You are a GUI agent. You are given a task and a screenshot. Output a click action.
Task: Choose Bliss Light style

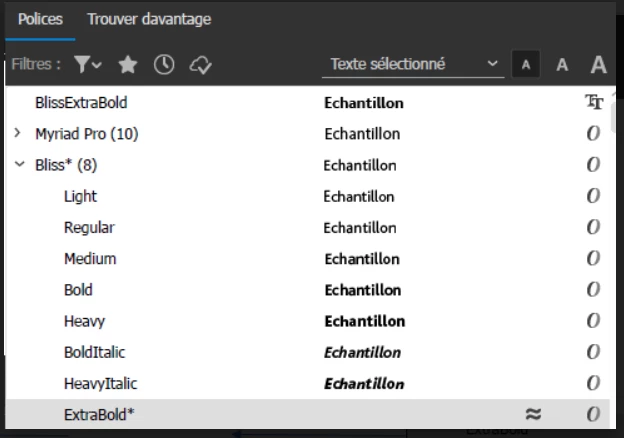80,197
